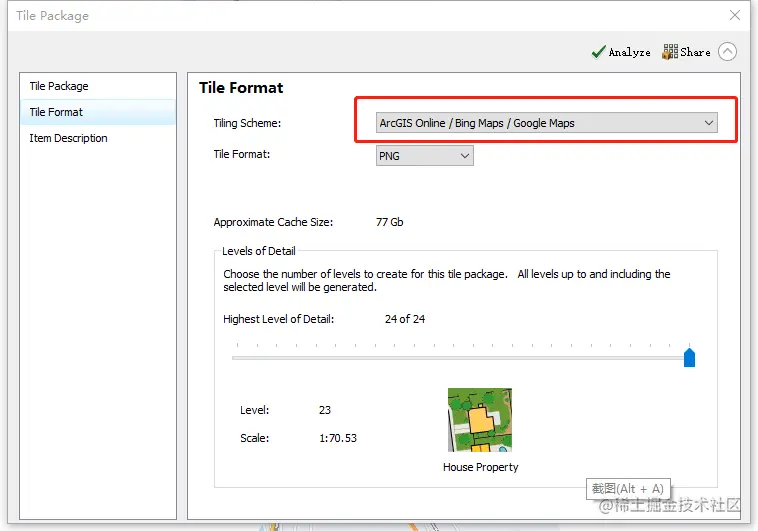
Task: Click the scale value 1:70.53
Action: click(x=338, y=438)
